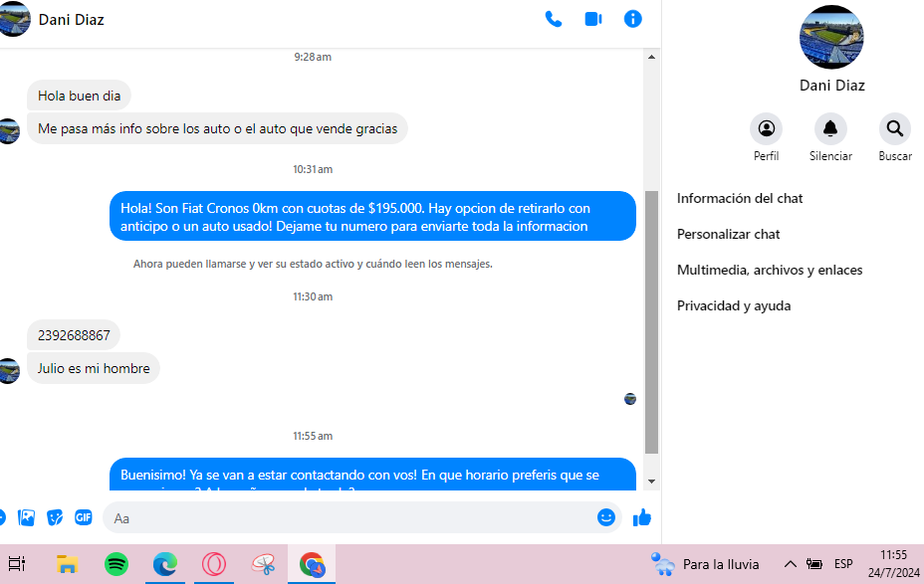Toggle conversation info panel icon
Screen dimensions: 924x584
click(633, 20)
